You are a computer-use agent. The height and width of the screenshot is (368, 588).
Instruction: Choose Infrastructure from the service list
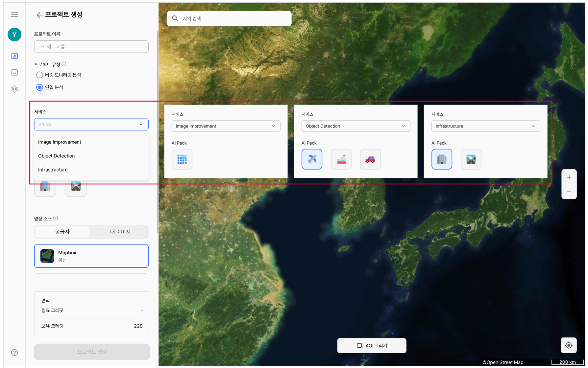(53, 170)
